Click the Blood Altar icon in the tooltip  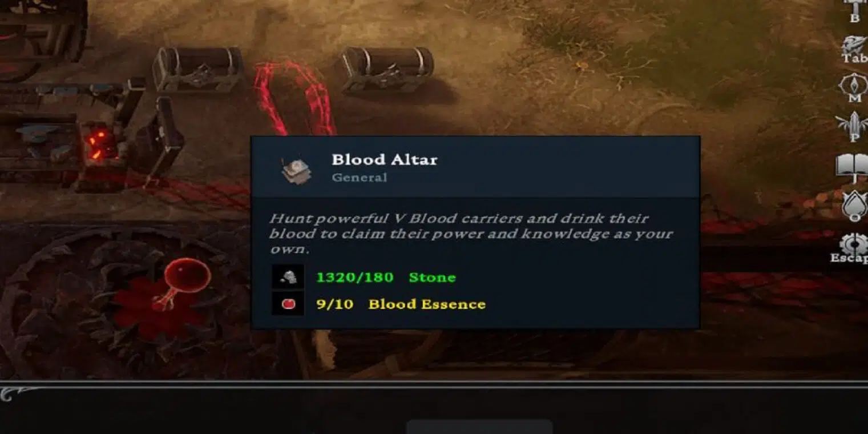tap(296, 169)
